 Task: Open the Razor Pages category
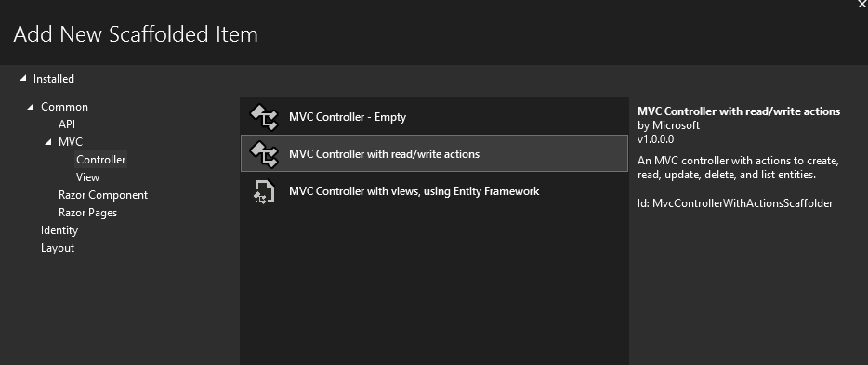[x=87, y=213]
